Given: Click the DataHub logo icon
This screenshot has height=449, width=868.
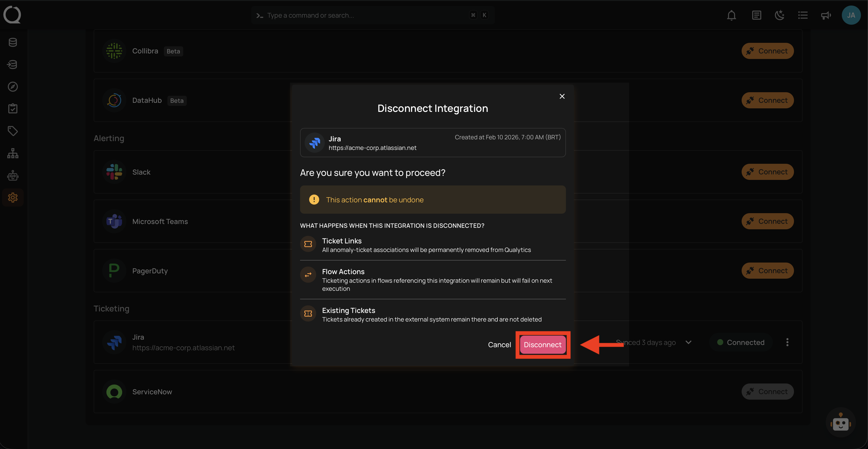Looking at the screenshot, I should click(x=114, y=100).
